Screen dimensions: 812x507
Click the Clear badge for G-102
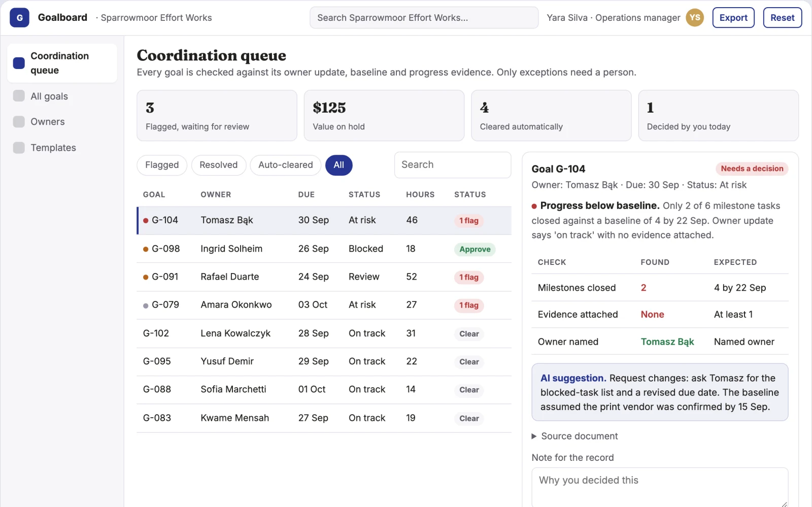pos(469,334)
